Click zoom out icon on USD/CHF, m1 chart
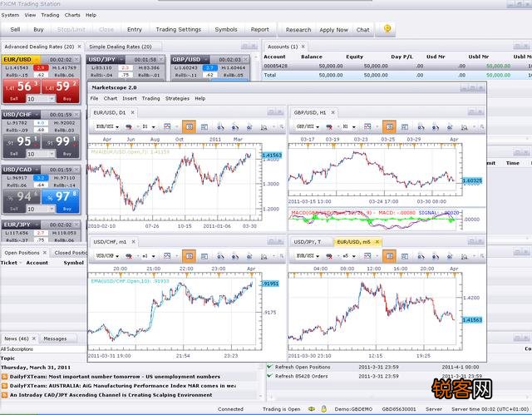The height and width of the screenshot is (415, 532). (x=234, y=256)
